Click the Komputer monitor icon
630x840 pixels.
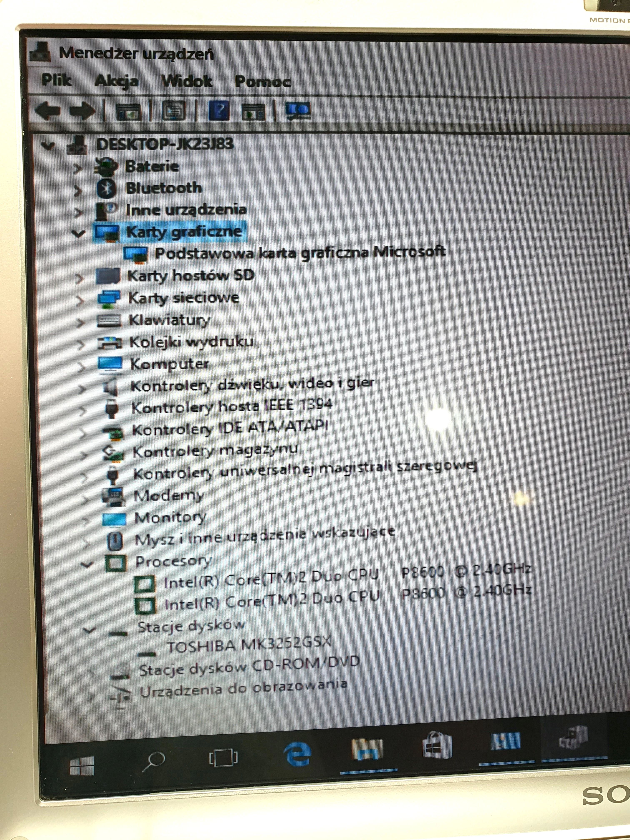(x=110, y=365)
